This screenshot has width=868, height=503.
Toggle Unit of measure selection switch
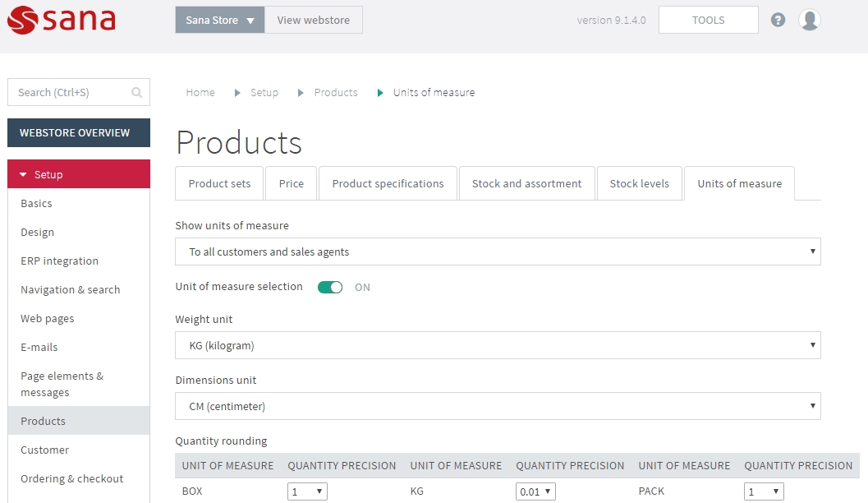tap(330, 287)
